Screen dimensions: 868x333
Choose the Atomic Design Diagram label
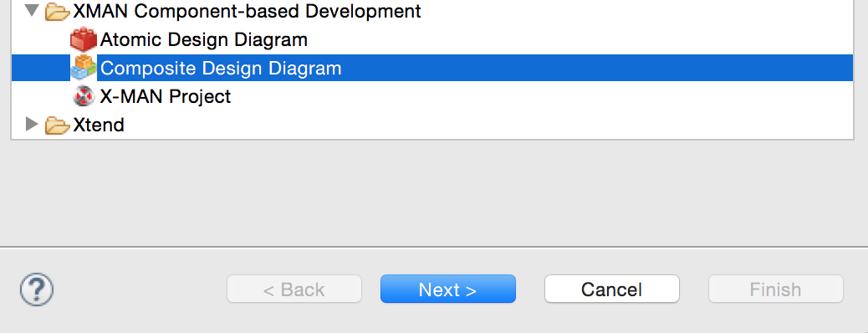click(x=204, y=40)
